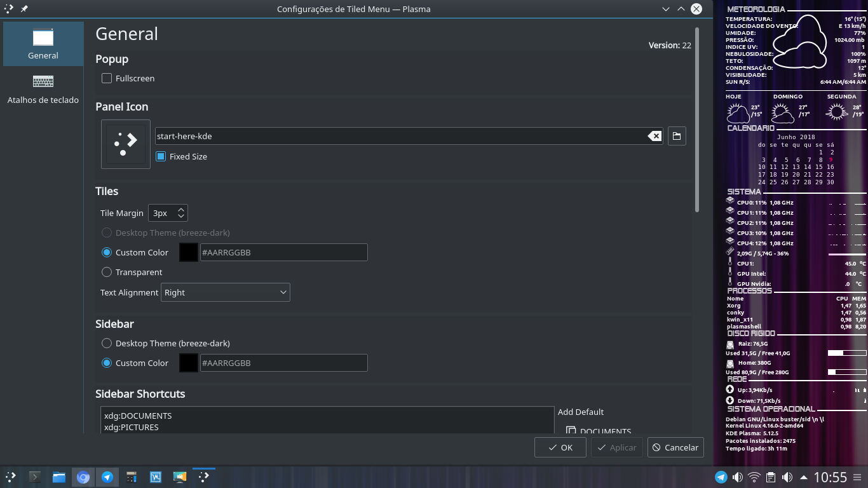The image size is (868, 488).
Task: Enable the Fullscreen popup option
Action: (x=107, y=78)
